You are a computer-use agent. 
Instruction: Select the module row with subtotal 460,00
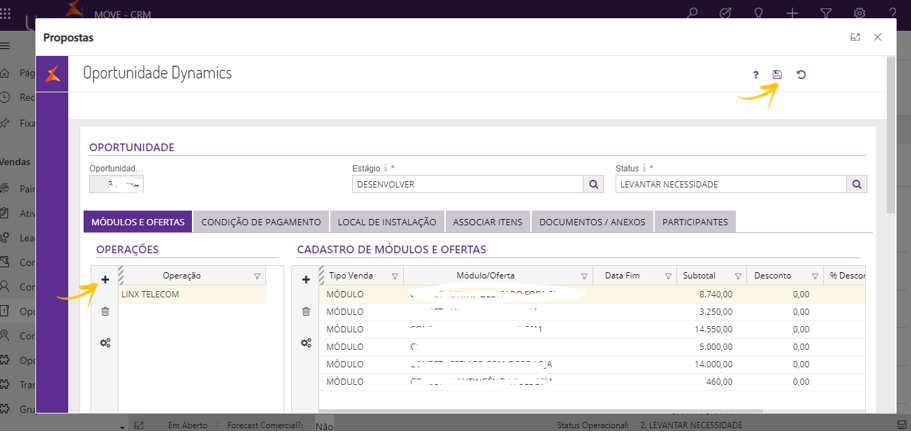591,381
